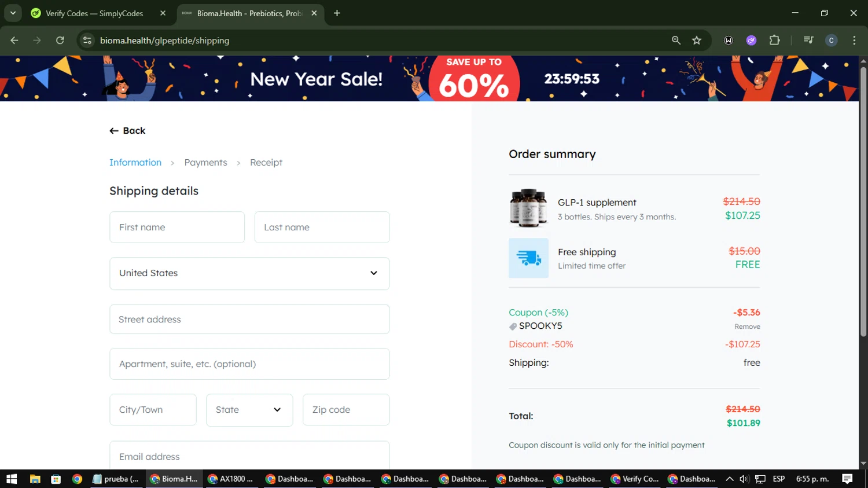The image size is (868, 488).
Task: Open File Explorer from the taskbar
Action: pyautogui.click(x=35, y=479)
